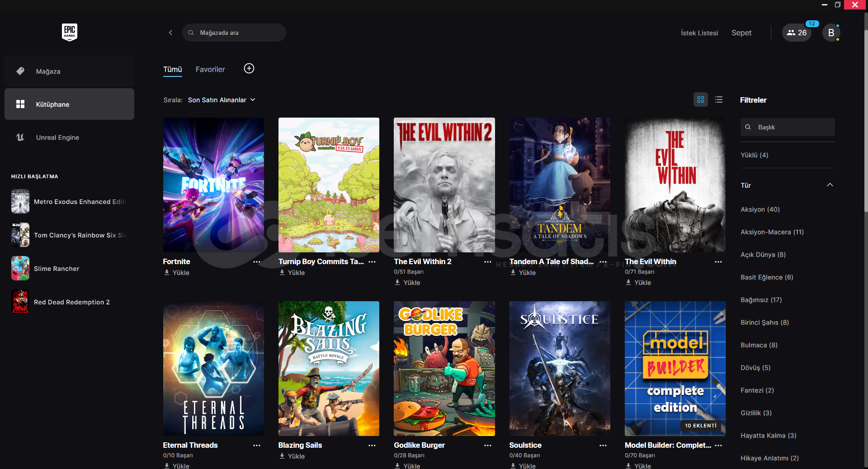Launch Red Dead Redemption 2 quick launch icon

tap(20, 302)
